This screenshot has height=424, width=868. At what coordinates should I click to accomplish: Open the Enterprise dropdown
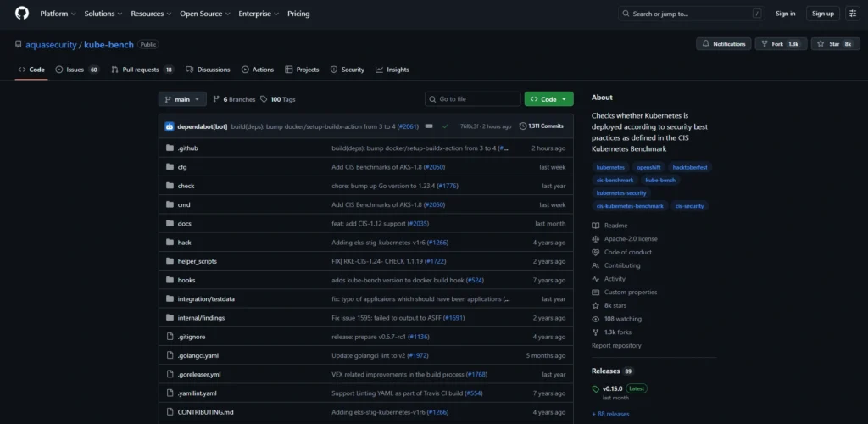(259, 14)
